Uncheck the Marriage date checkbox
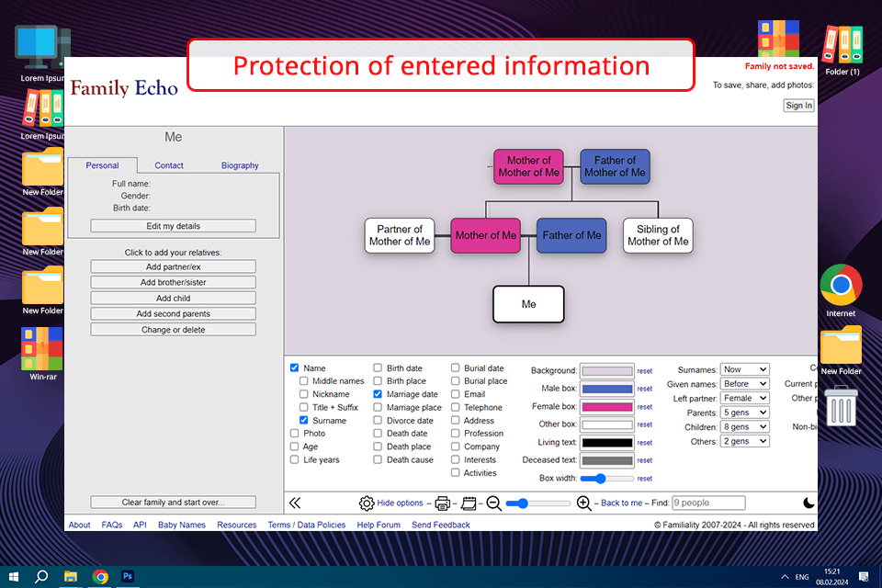This screenshot has height=588, width=882. (378, 394)
